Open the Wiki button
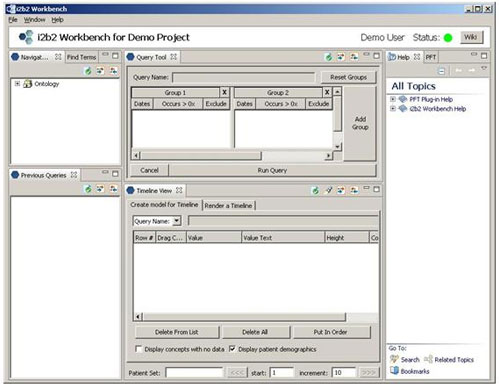The width and height of the screenshot is (499, 387). point(471,37)
